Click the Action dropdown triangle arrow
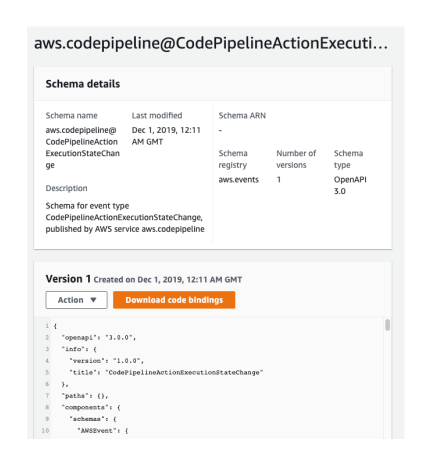Image resolution: width=432 pixels, height=463 pixels. (x=93, y=300)
